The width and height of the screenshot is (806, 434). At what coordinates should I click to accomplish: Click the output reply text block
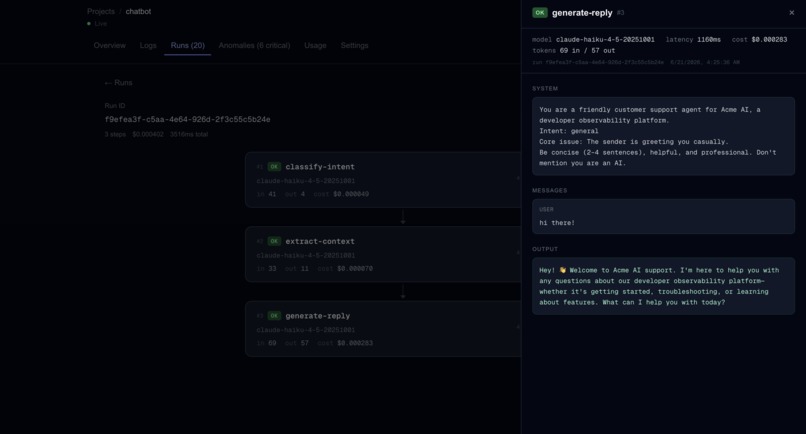[664, 286]
